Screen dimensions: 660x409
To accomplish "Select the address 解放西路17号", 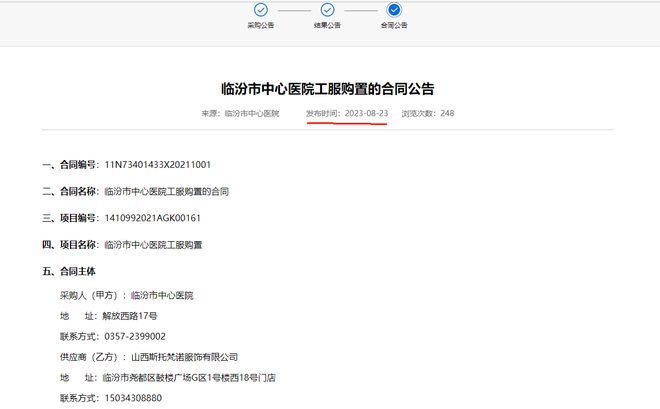I will point(130,316).
